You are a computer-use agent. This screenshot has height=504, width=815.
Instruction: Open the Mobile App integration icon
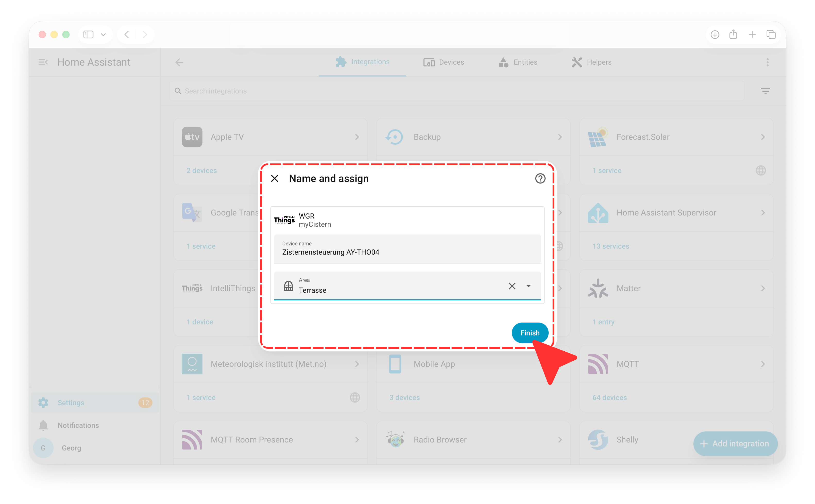(x=395, y=364)
